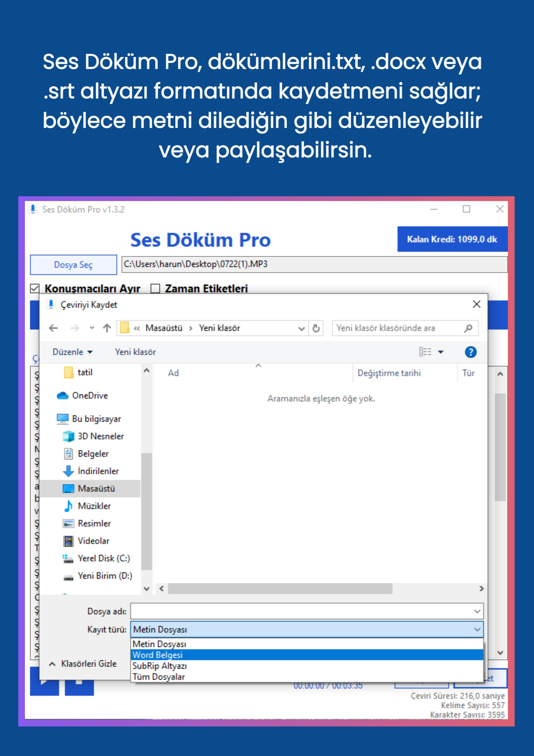Choose Tüm Dosyalar file type
Viewport: 534px width, 756px height.
click(x=307, y=677)
